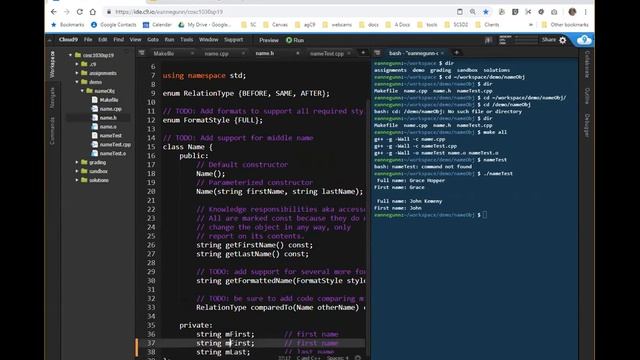The height and width of the screenshot is (360, 640).
Task: Open the Chrome three-dot menu
Action: point(585,12)
